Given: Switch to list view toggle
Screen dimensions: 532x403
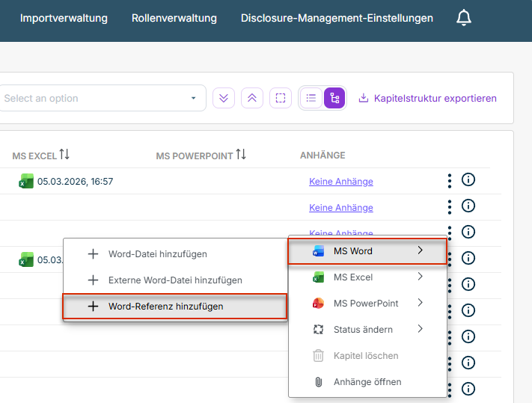Looking at the screenshot, I should pos(311,98).
